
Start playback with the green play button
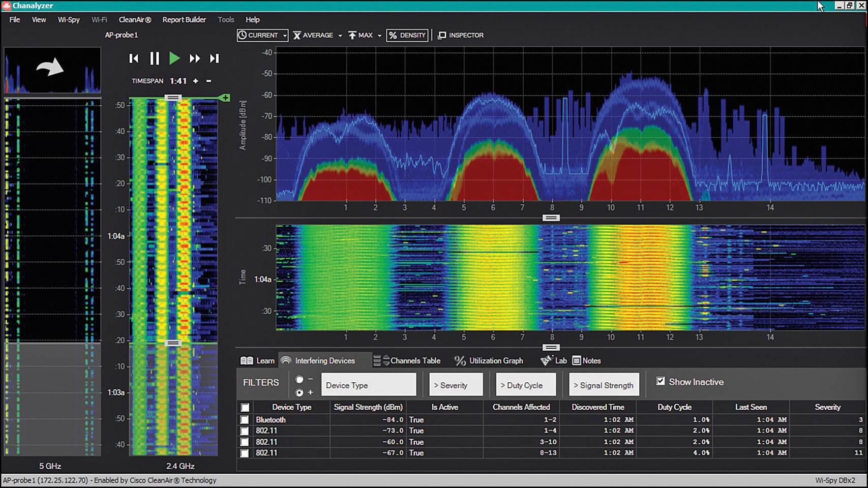(174, 58)
